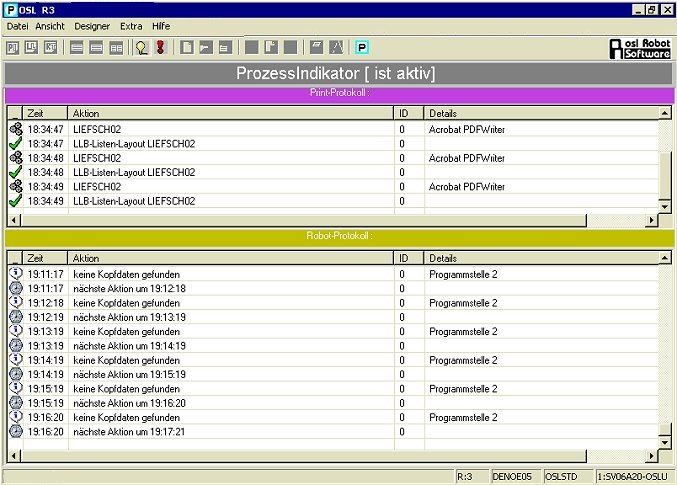Click Print-Protokoll horizontal scrollbar thumb

tap(304, 220)
